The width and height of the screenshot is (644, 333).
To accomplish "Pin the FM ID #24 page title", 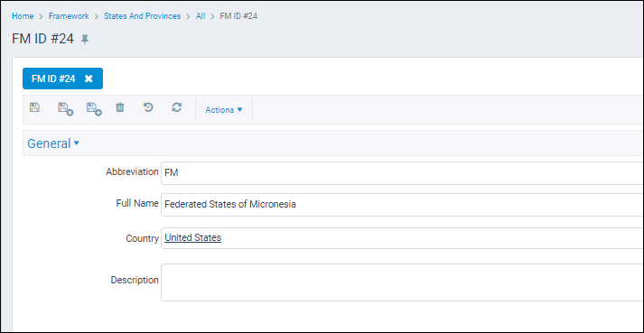I will click(85, 40).
